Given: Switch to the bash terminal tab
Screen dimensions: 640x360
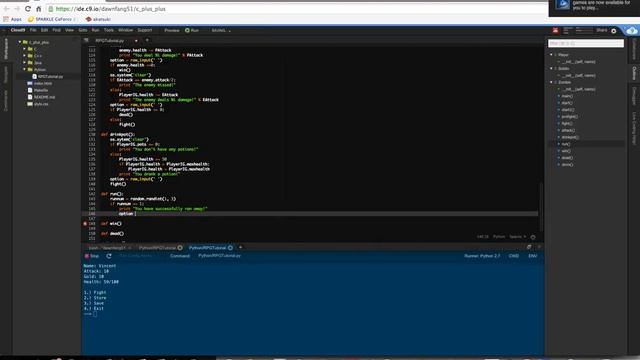Looking at the screenshot, I should coord(107,248).
